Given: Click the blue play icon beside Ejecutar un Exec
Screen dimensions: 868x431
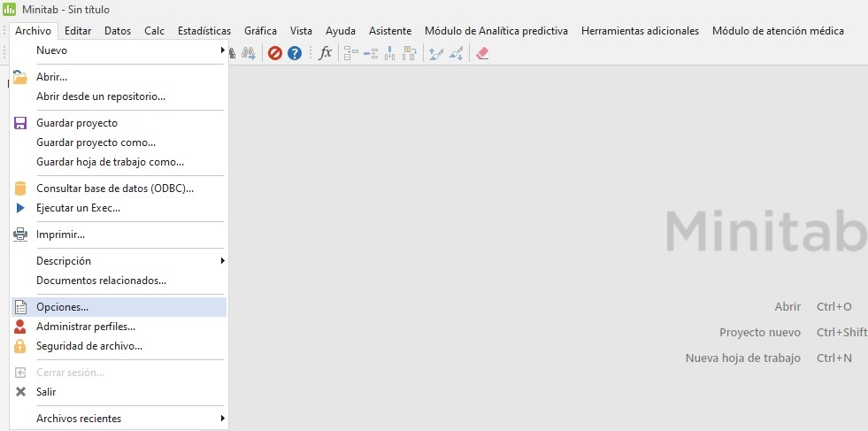Looking at the screenshot, I should pyautogui.click(x=20, y=208).
